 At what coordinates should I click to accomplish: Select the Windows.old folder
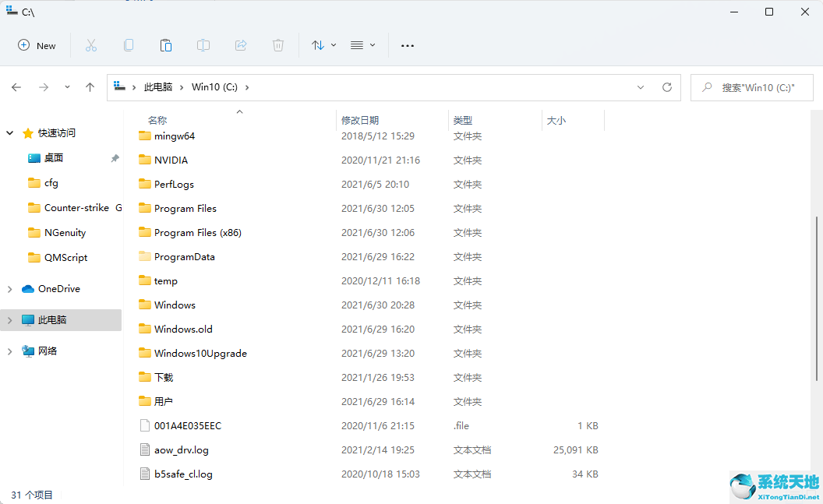[x=183, y=329]
